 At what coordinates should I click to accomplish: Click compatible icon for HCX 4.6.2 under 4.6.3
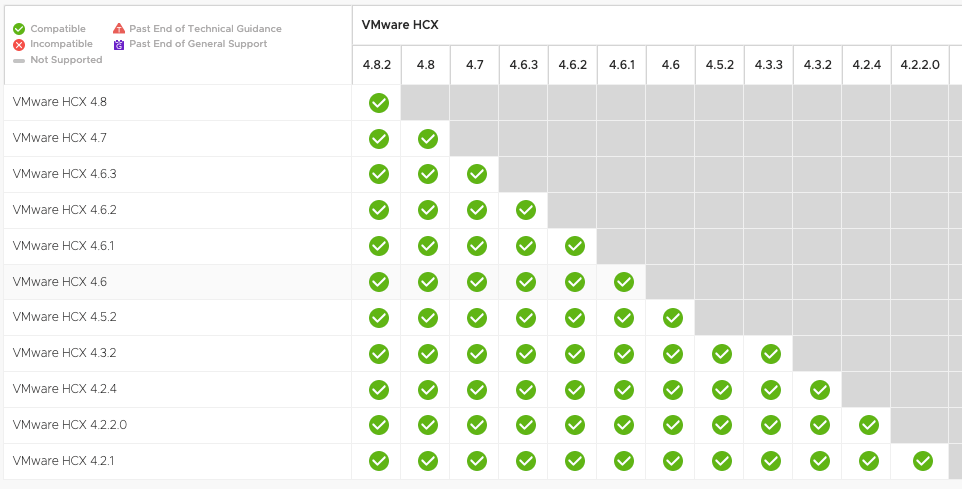point(525,210)
